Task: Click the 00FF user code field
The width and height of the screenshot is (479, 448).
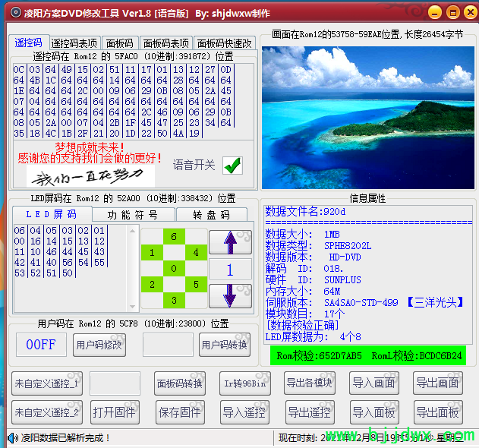Action: point(41,344)
